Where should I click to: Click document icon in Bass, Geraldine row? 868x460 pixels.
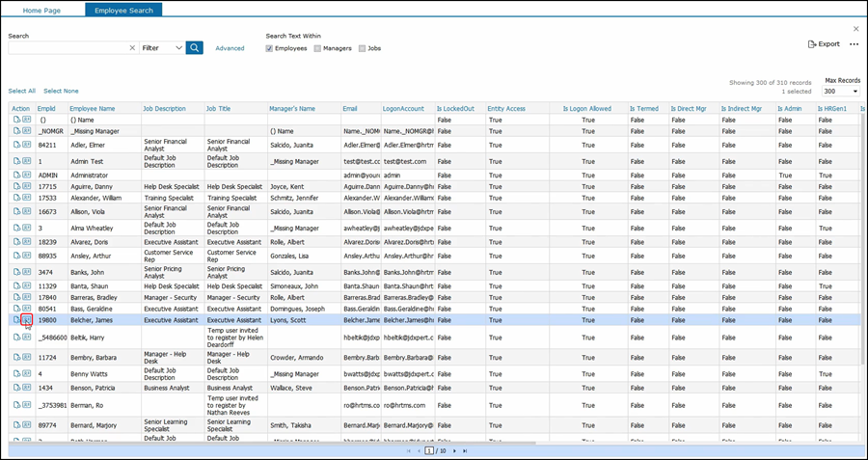pos(16,310)
